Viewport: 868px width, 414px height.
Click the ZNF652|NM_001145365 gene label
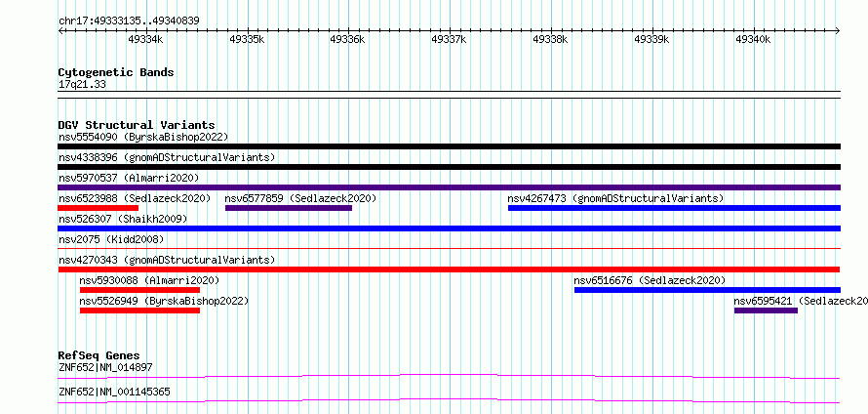(x=114, y=392)
